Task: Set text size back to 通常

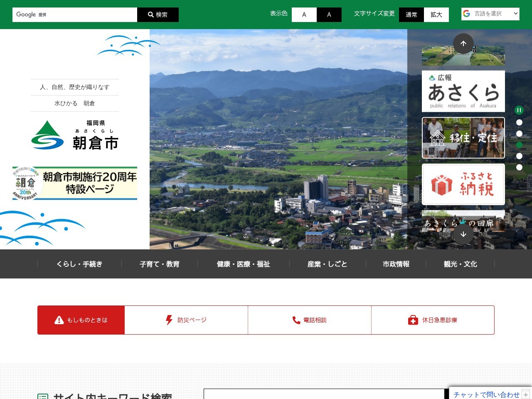Action: 411,15
